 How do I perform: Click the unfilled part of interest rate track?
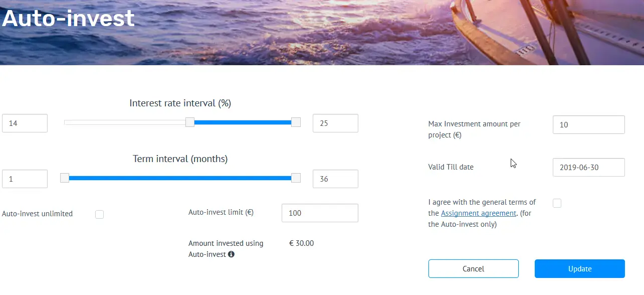125,122
